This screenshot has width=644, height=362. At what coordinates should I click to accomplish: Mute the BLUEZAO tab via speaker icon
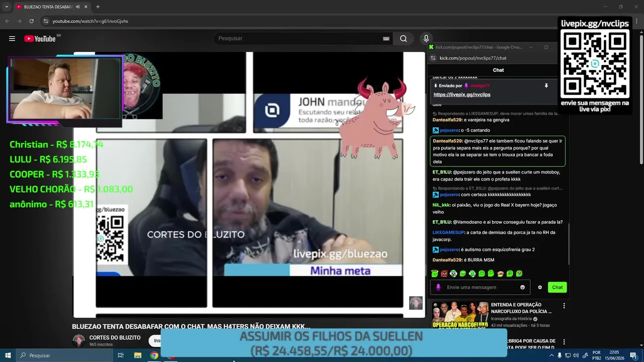[78, 7]
